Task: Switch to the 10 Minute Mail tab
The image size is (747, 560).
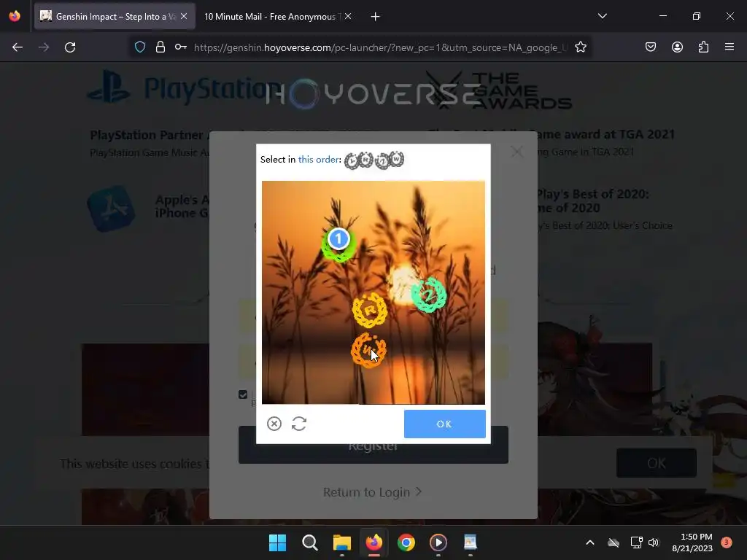Action: click(270, 16)
